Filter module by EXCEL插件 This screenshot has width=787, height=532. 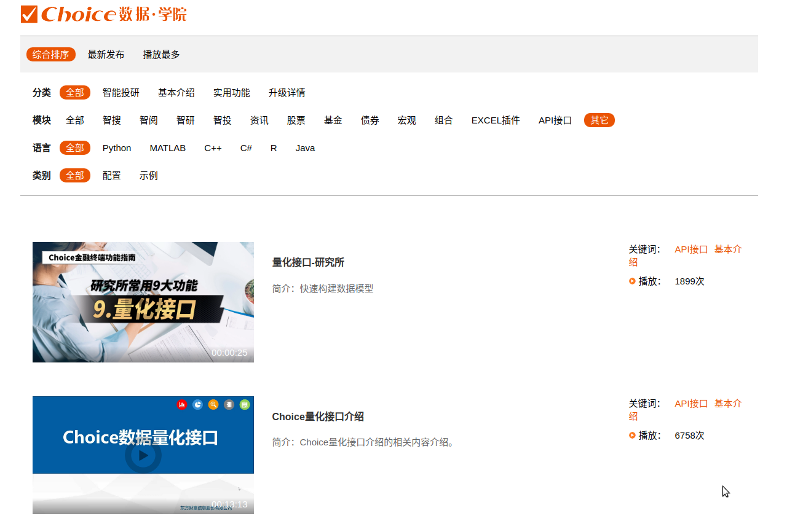pos(496,120)
